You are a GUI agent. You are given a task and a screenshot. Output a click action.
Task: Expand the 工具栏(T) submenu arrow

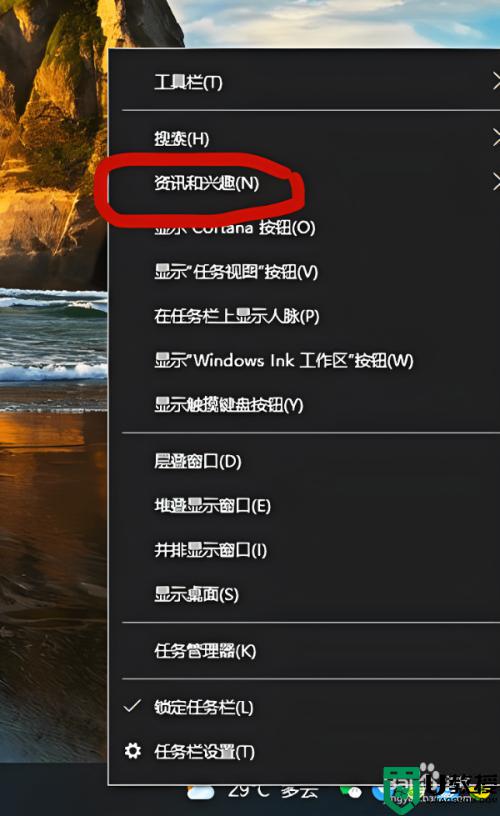(496, 82)
